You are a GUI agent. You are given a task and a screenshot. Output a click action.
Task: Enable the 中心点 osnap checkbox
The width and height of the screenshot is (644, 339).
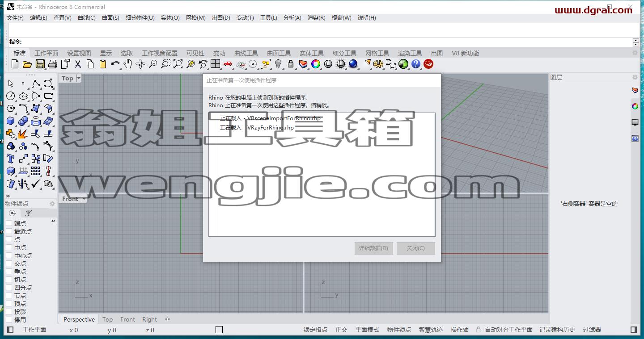tap(9, 255)
